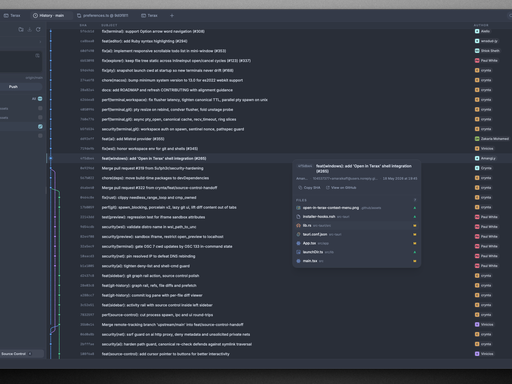The image size is (512, 384).
Task: Click the Aiello author avatar in top row
Action: pos(477,31)
